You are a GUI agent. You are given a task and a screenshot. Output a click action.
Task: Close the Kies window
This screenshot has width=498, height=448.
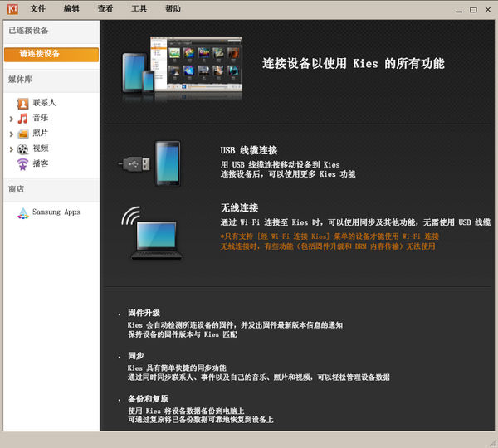pyautogui.click(x=488, y=10)
